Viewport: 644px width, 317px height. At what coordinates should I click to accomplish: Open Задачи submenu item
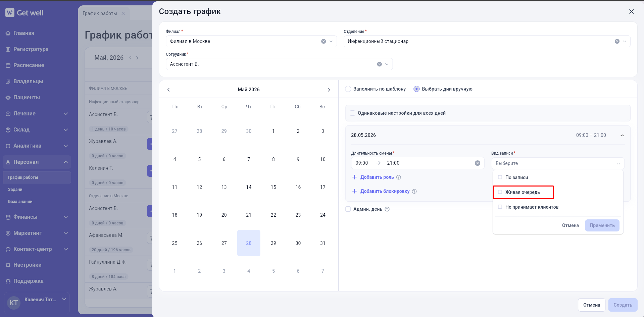point(15,190)
